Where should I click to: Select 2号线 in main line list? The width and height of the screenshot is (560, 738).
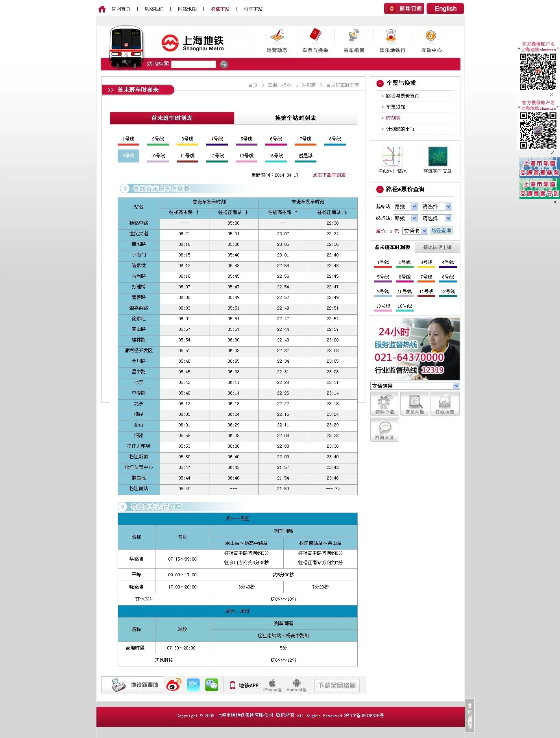pyautogui.click(x=158, y=140)
